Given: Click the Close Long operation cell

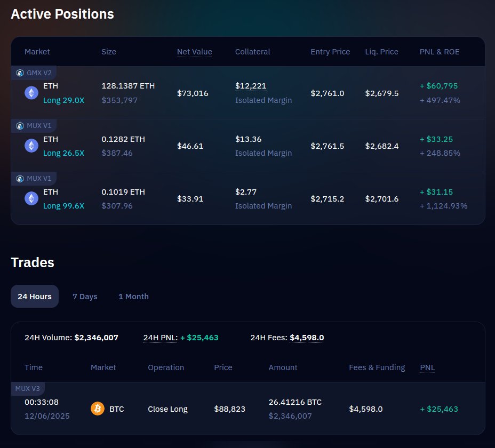Looking at the screenshot, I should pyautogui.click(x=167, y=409).
